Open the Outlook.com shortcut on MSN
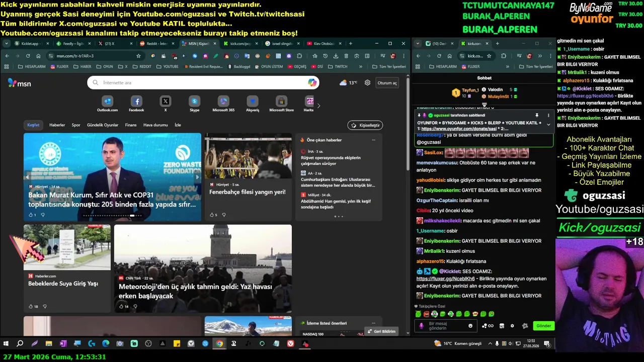The width and height of the screenshot is (644, 362). [107, 104]
